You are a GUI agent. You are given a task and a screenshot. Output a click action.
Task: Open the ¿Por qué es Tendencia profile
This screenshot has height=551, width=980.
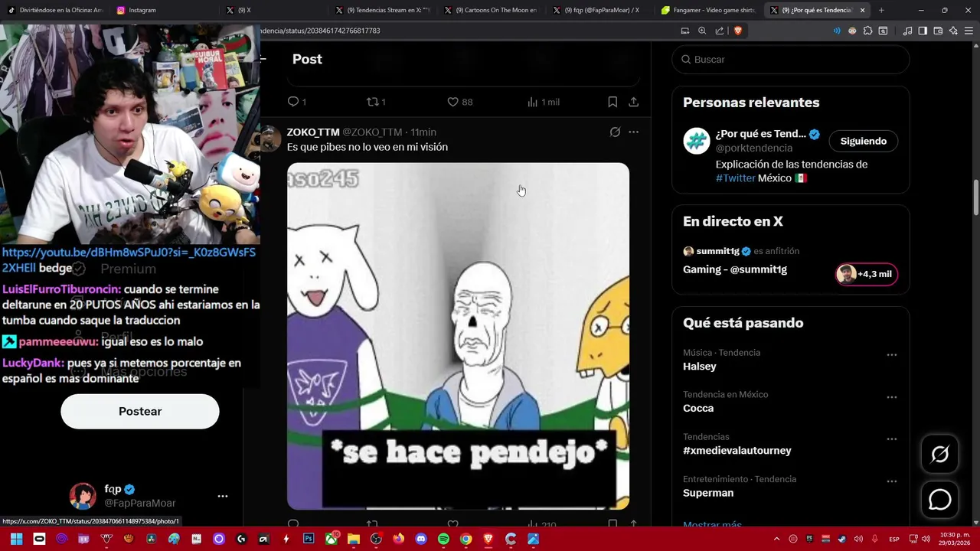coord(760,134)
